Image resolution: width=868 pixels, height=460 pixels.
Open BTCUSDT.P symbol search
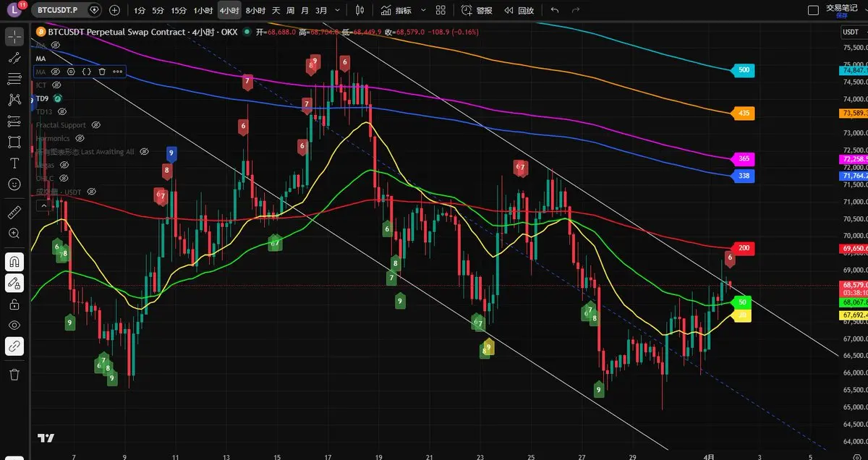click(x=67, y=10)
